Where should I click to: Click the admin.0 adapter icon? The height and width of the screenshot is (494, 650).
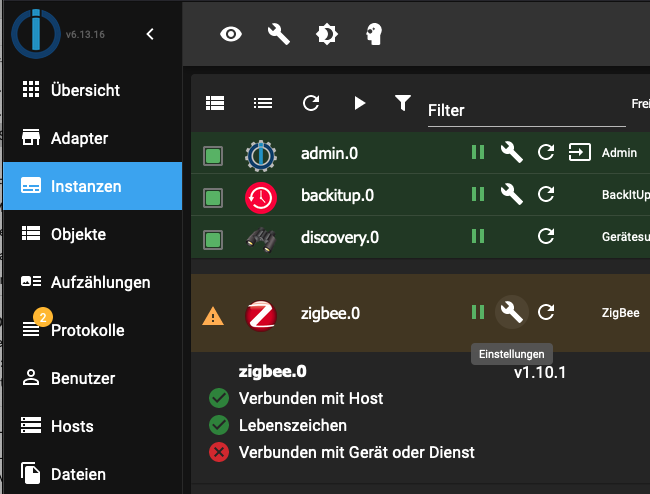[261, 156]
